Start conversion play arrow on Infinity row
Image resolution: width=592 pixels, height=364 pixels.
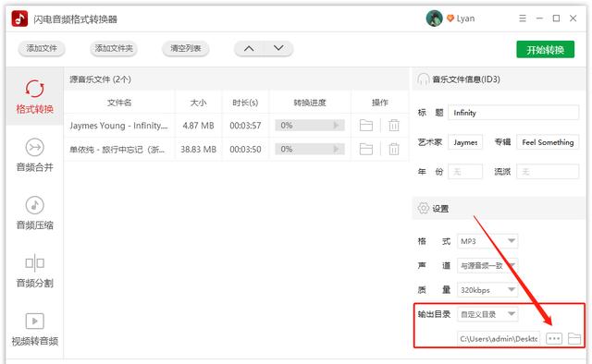pos(336,126)
